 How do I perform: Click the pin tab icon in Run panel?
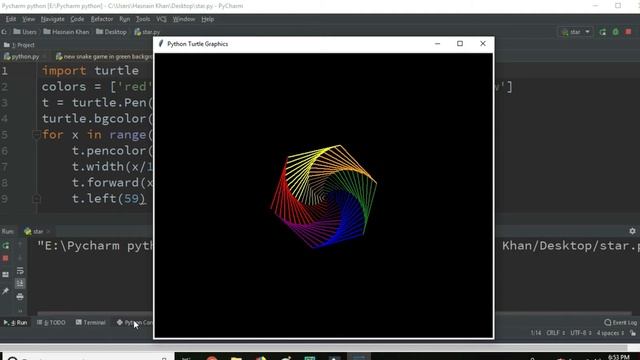tap(5, 291)
